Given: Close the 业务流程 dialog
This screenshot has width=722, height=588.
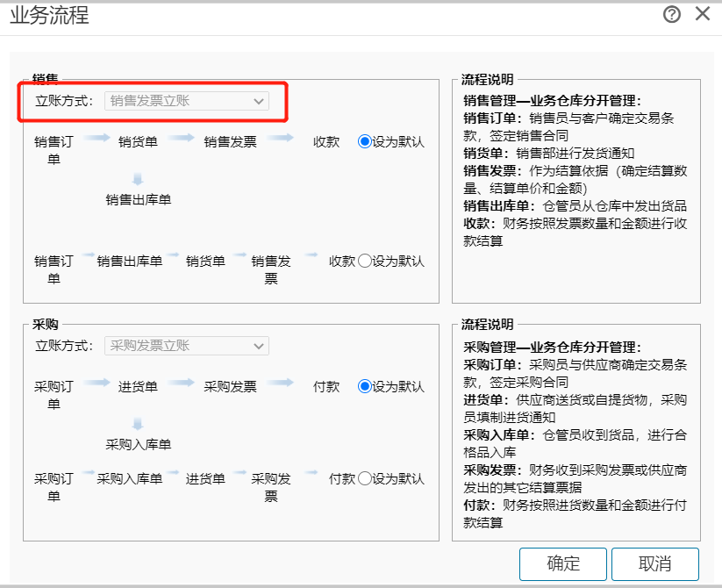Looking at the screenshot, I should [702, 14].
